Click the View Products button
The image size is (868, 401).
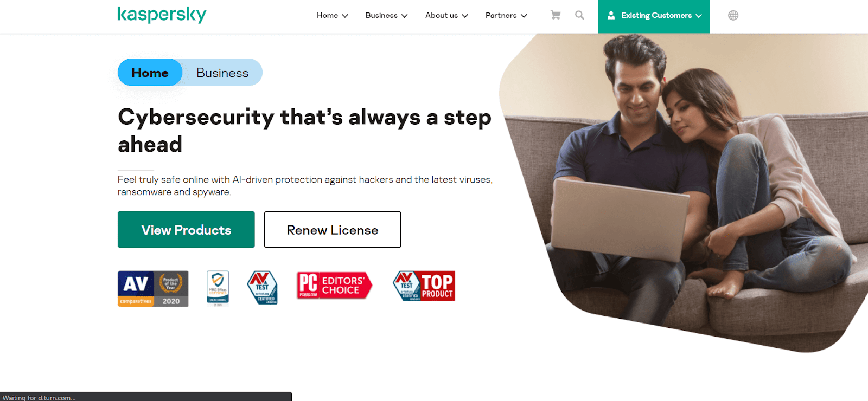tap(186, 230)
